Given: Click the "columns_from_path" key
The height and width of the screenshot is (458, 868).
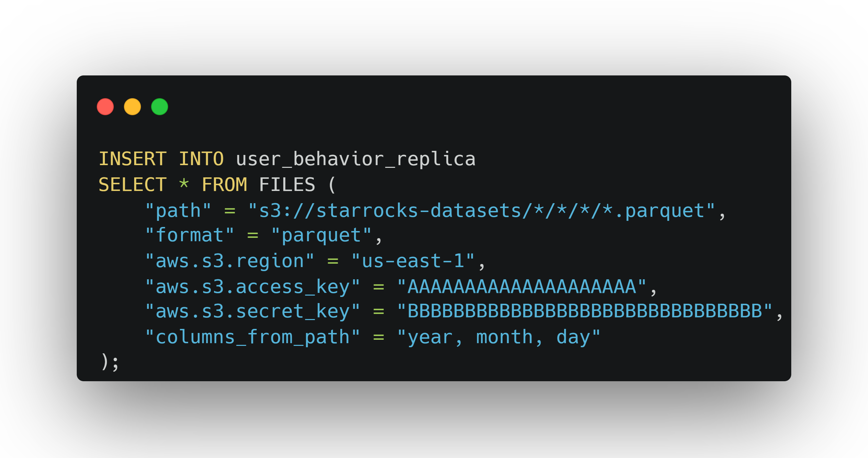Looking at the screenshot, I should click(x=252, y=337).
